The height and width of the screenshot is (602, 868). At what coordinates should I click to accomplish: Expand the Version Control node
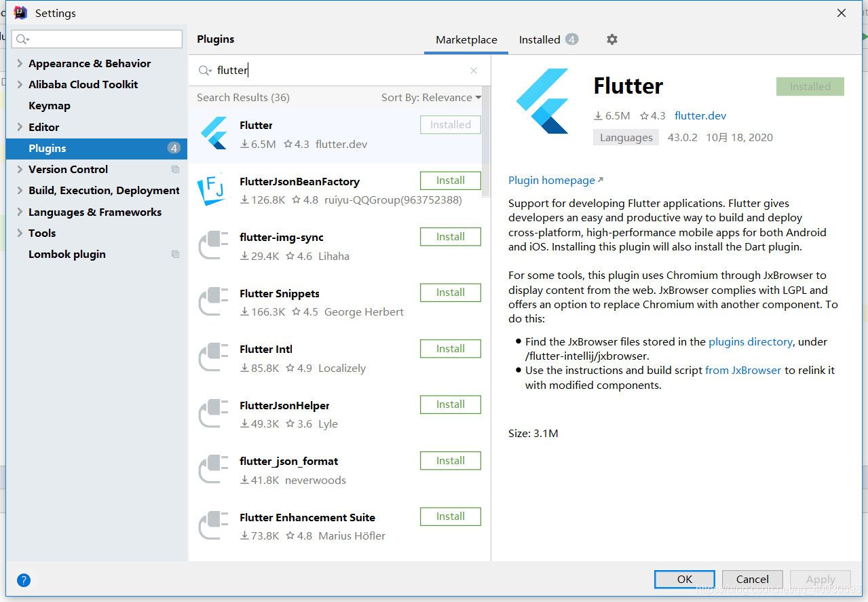click(19, 169)
